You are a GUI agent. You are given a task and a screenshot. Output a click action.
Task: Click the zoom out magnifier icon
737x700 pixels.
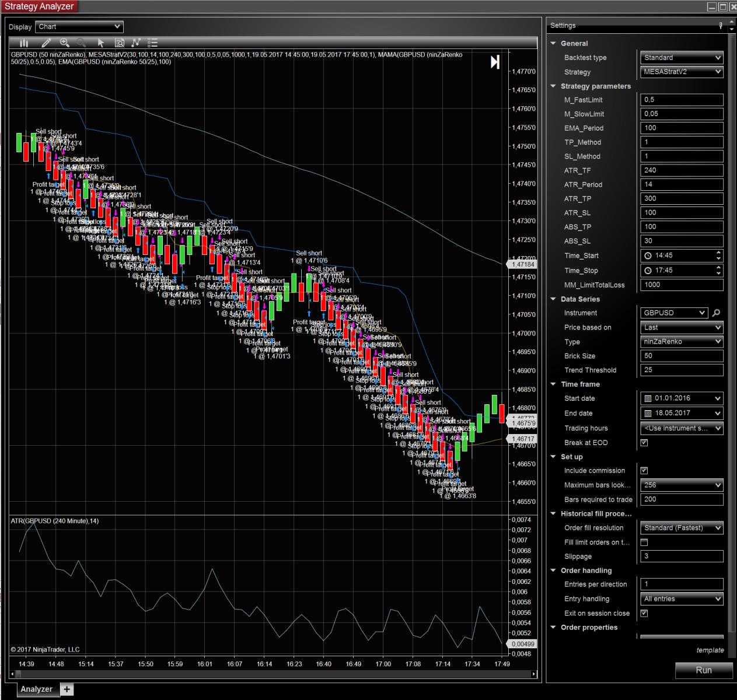(x=82, y=43)
